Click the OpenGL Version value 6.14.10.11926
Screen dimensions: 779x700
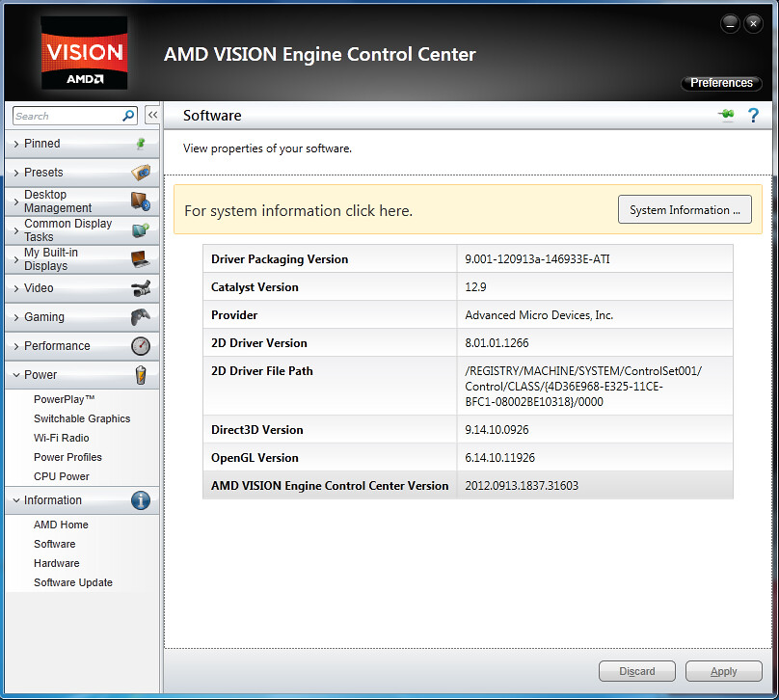pyautogui.click(x=499, y=458)
